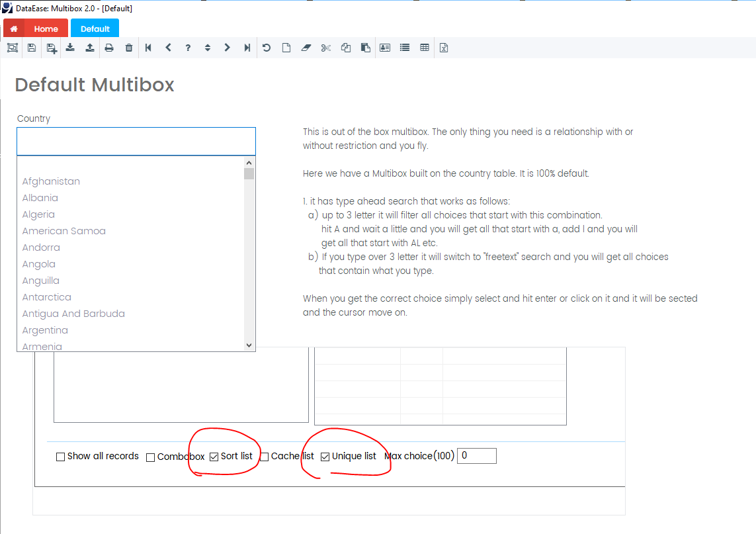Switch to table grid view icon
756x534 pixels.
point(425,48)
